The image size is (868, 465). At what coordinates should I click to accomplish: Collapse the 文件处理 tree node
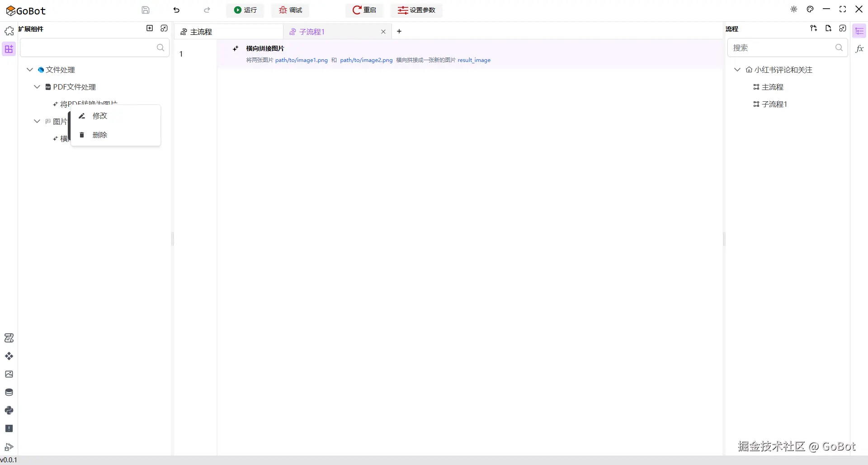click(30, 70)
